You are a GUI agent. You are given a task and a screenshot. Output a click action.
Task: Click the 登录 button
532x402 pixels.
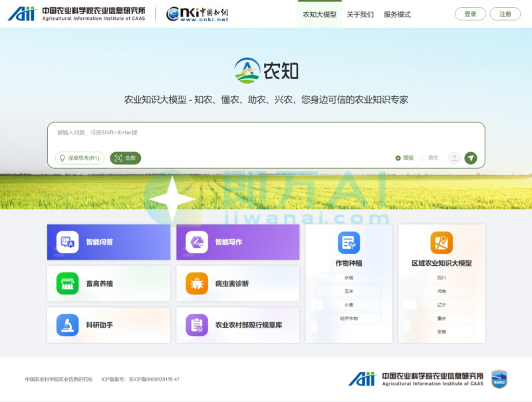(x=470, y=14)
